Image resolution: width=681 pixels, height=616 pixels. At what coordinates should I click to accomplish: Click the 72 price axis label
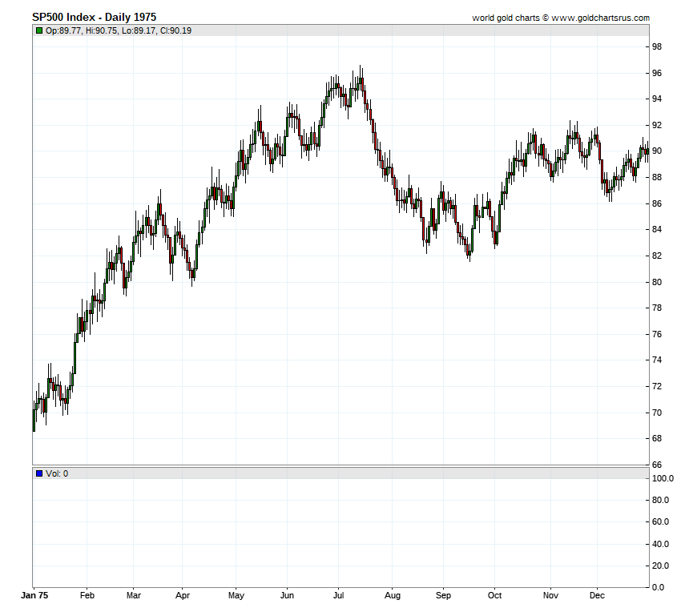pyautogui.click(x=657, y=386)
